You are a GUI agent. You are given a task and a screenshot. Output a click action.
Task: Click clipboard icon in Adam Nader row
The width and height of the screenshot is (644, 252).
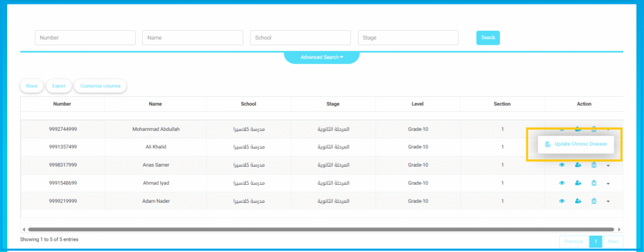[594, 201]
